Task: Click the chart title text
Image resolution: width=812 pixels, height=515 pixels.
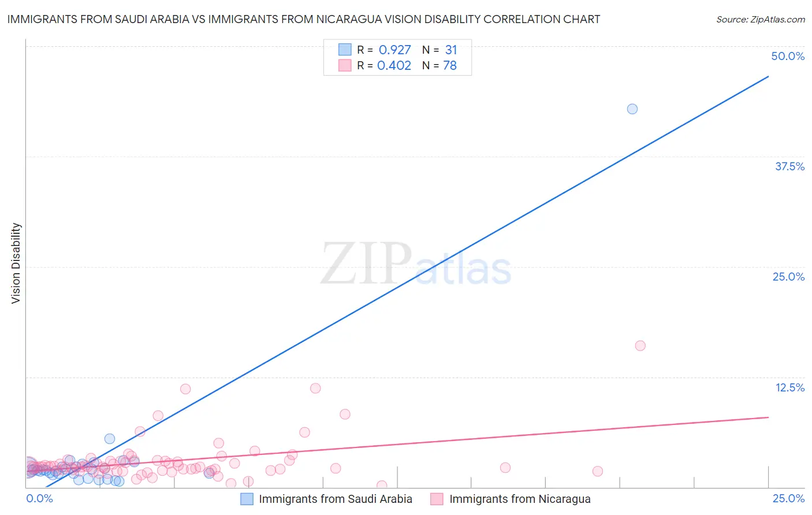Action: coord(303,19)
